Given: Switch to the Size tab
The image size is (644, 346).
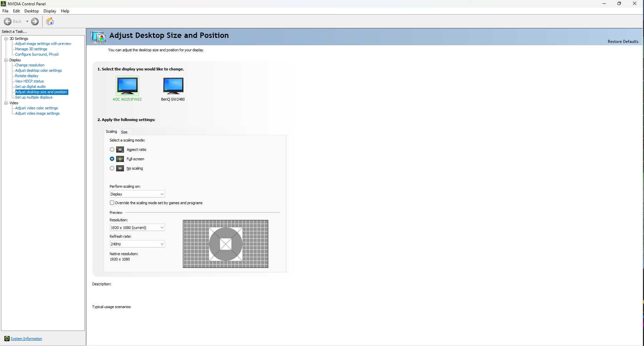Looking at the screenshot, I should [x=124, y=132].
